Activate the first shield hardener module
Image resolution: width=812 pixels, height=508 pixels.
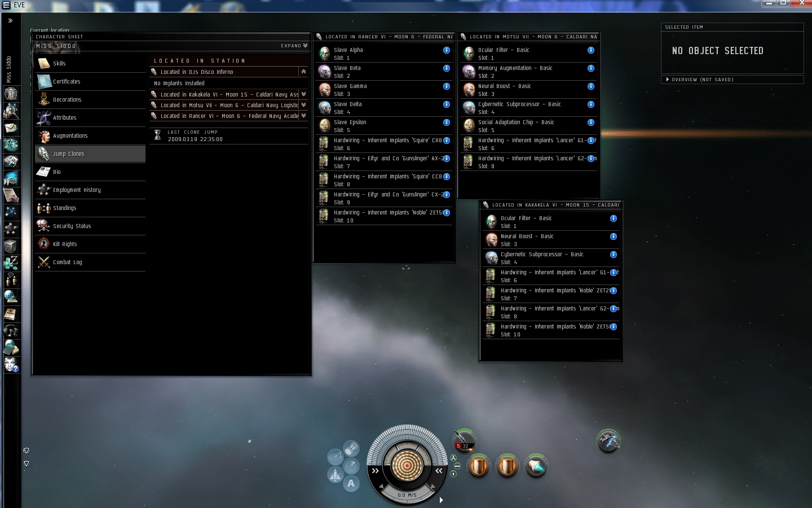click(479, 466)
